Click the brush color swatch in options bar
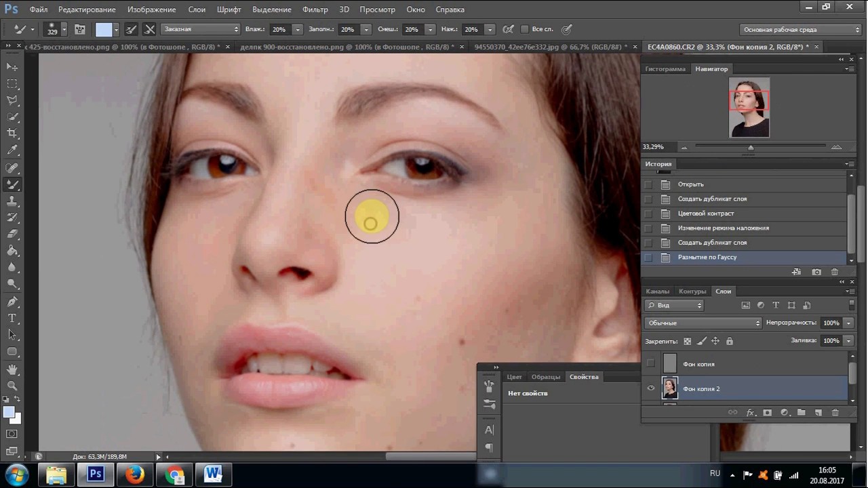The height and width of the screenshot is (488, 868). pos(104,29)
